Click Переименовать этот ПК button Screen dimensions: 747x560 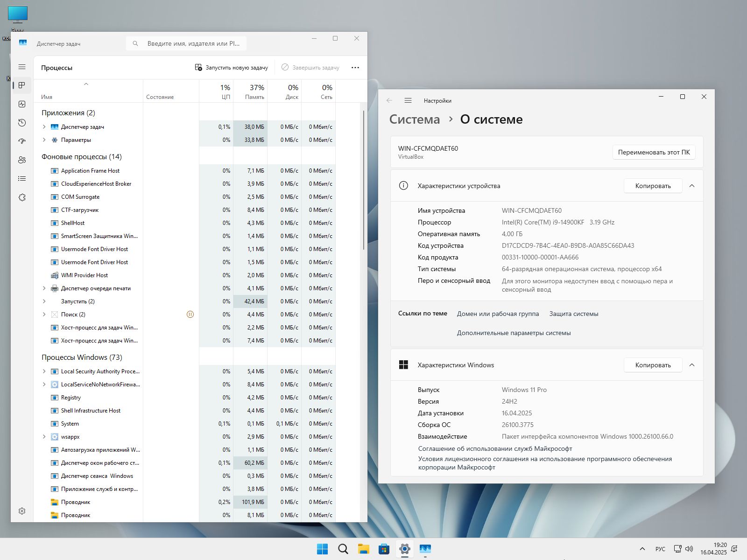(x=654, y=152)
